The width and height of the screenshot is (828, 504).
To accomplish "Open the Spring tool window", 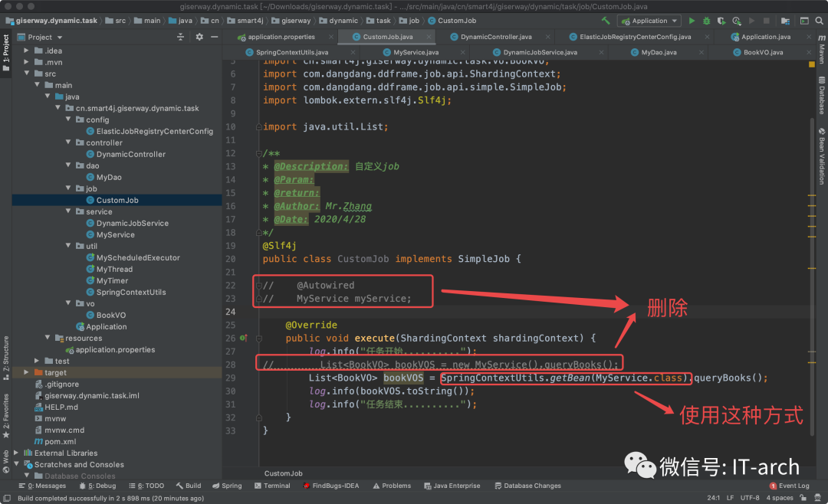I will 227,486.
